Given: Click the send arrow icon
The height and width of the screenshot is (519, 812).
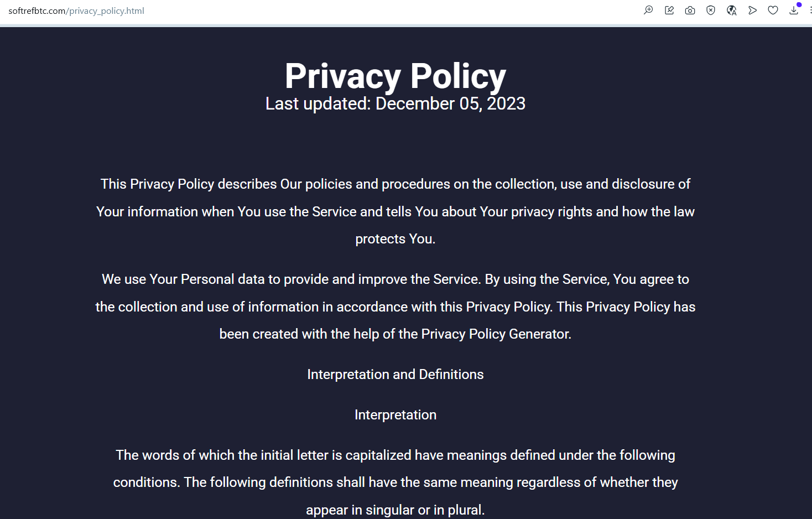Looking at the screenshot, I should pyautogui.click(x=752, y=11).
